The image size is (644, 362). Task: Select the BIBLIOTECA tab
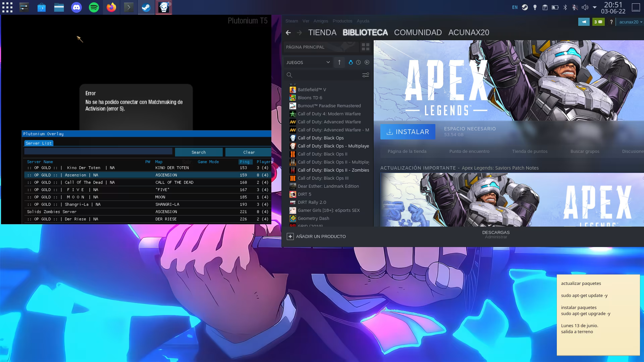click(x=365, y=33)
